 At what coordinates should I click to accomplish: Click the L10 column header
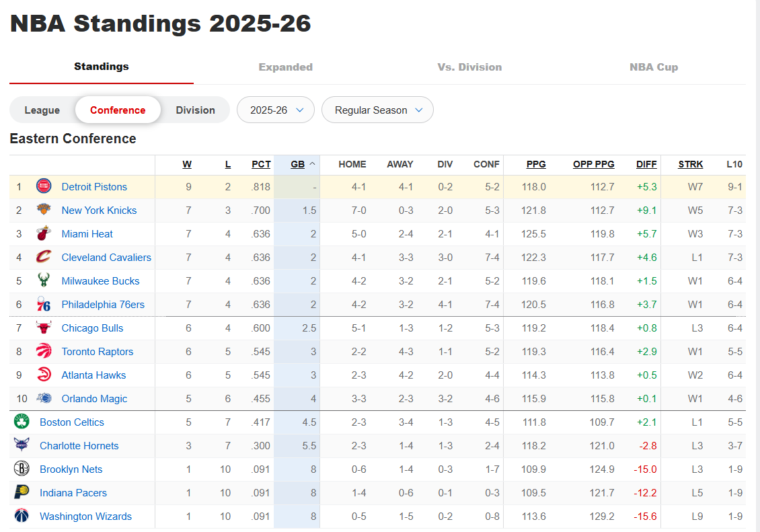click(734, 164)
